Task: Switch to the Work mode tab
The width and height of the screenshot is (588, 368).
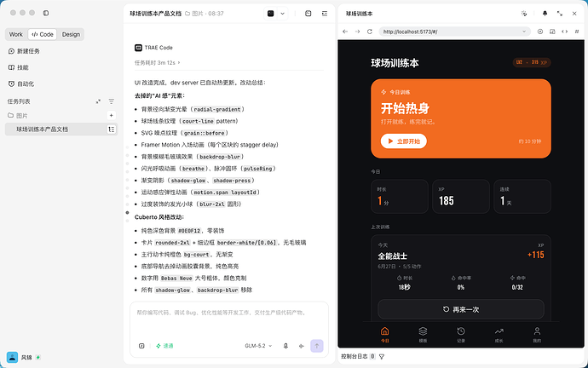Action: click(x=16, y=34)
